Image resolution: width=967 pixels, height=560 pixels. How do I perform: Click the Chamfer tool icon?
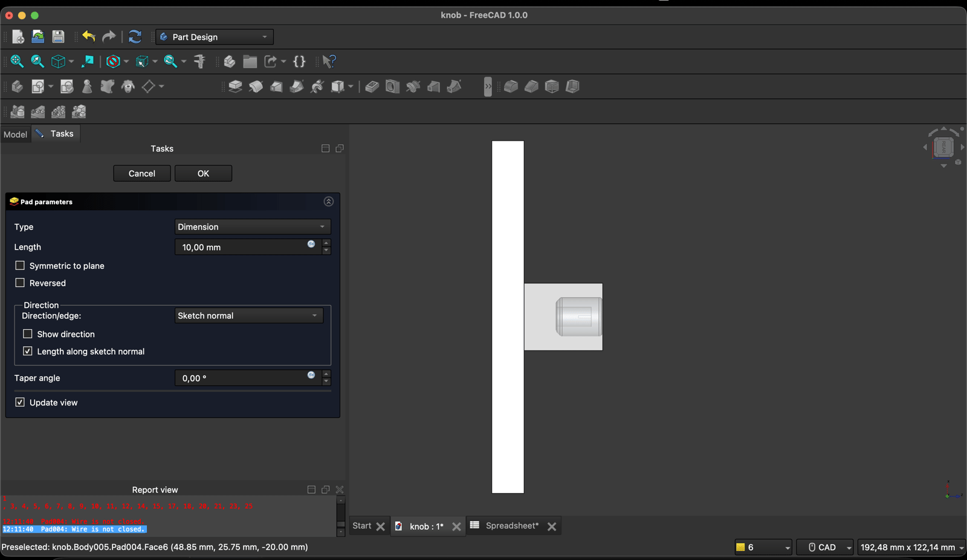(531, 87)
